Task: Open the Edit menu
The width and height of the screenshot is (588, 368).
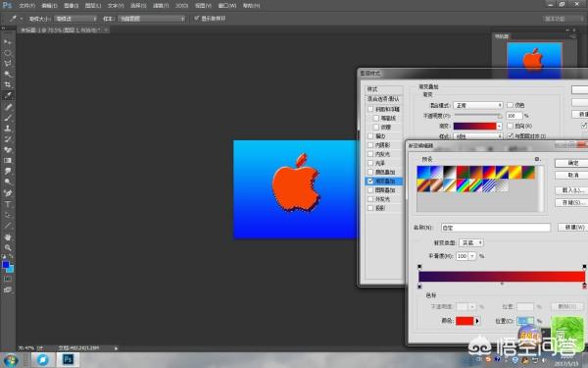Action: click(x=49, y=6)
